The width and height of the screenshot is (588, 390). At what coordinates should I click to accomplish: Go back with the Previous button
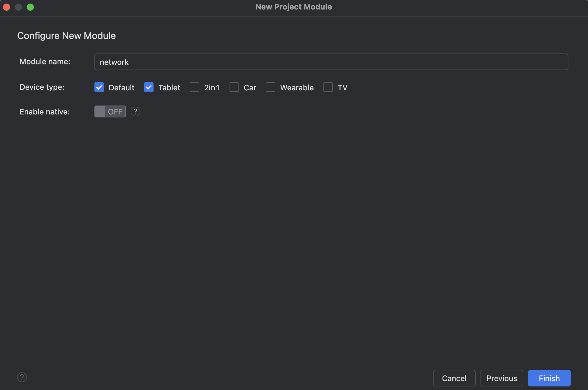pyautogui.click(x=502, y=378)
